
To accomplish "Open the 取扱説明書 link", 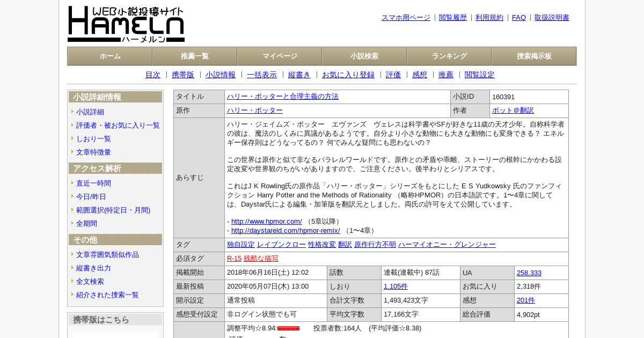I will 552,18.
